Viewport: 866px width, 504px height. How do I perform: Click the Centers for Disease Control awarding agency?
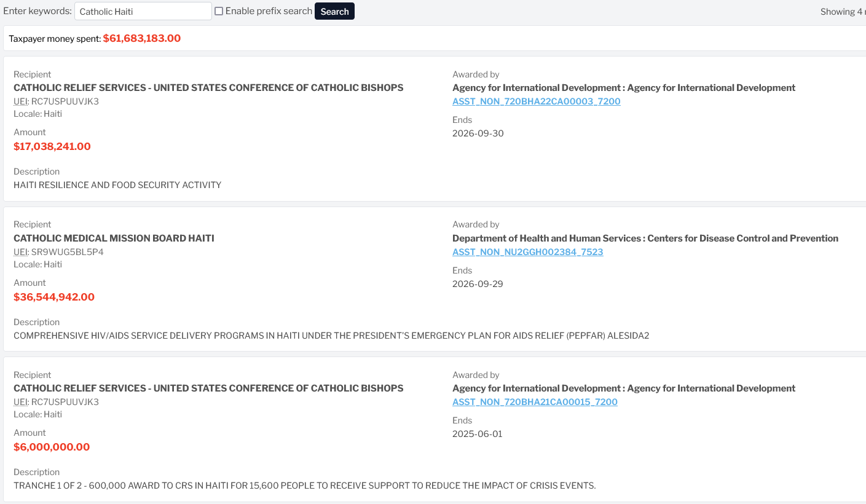[x=645, y=238]
